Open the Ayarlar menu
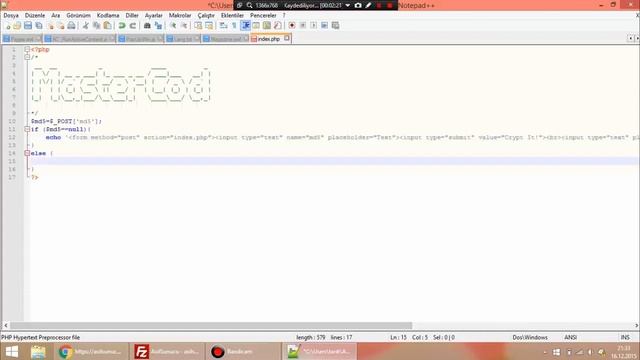Screen dimensions: 640x360 (153, 16)
